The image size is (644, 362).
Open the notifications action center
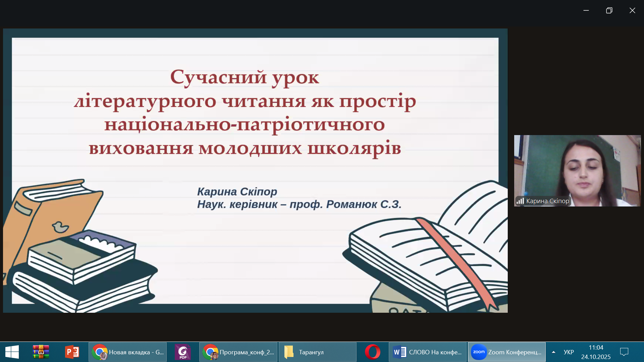click(x=624, y=352)
